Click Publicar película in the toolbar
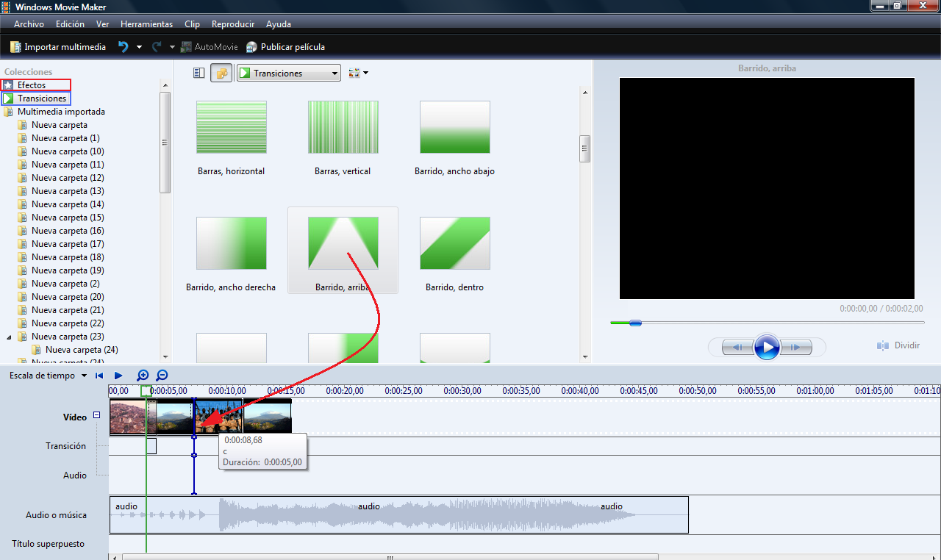941x560 pixels. click(285, 47)
